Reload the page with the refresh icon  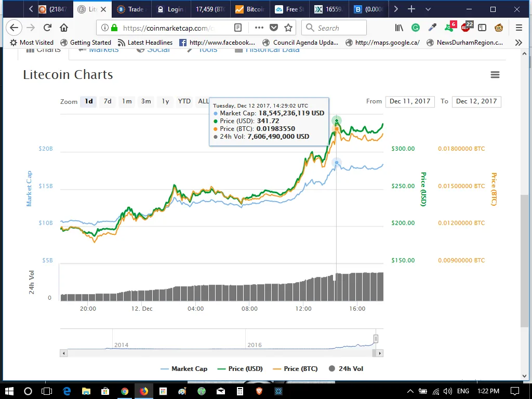[47, 28]
